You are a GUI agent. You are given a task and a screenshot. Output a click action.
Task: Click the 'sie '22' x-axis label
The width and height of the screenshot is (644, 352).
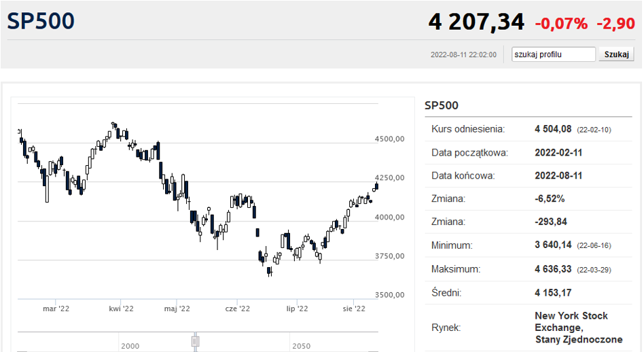click(354, 309)
